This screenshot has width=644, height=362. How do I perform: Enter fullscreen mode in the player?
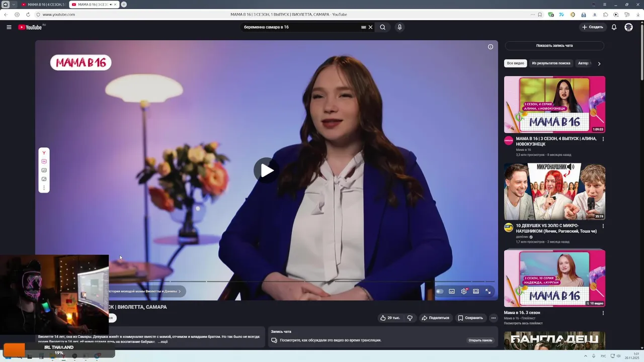tap(488, 291)
